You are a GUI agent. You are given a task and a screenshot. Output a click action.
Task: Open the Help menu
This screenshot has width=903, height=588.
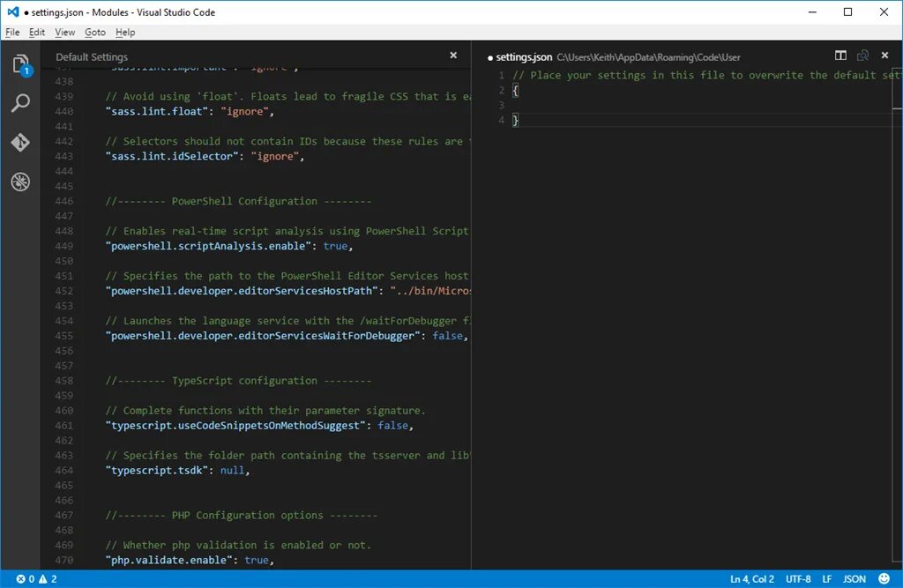point(125,33)
